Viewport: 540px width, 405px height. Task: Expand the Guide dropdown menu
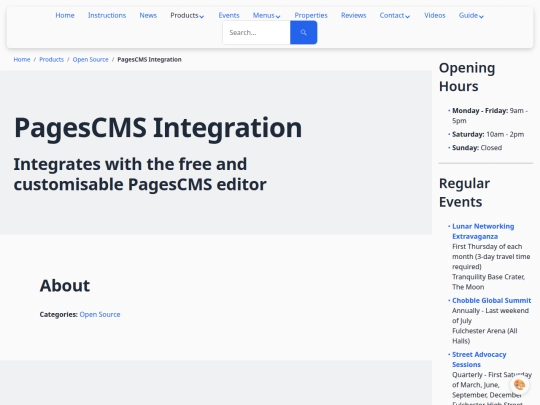(x=471, y=15)
